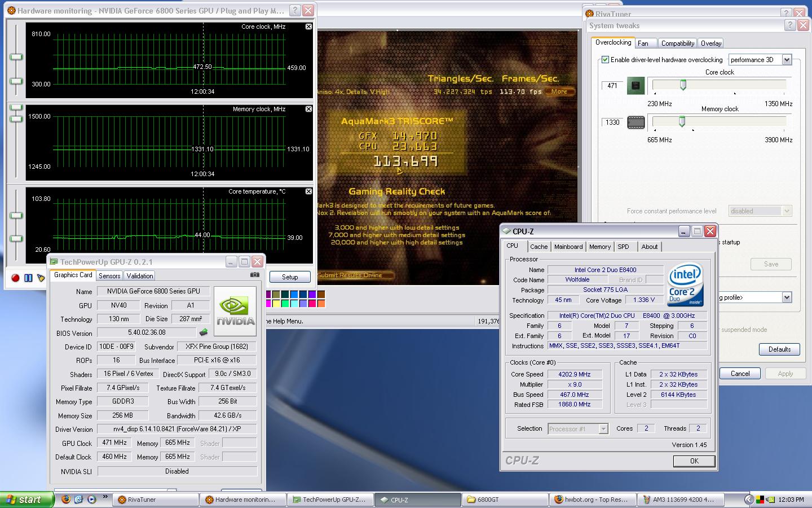Click the broom clear-history icon in Hardware monitoring
The height and width of the screenshot is (508, 812).
[41, 278]
